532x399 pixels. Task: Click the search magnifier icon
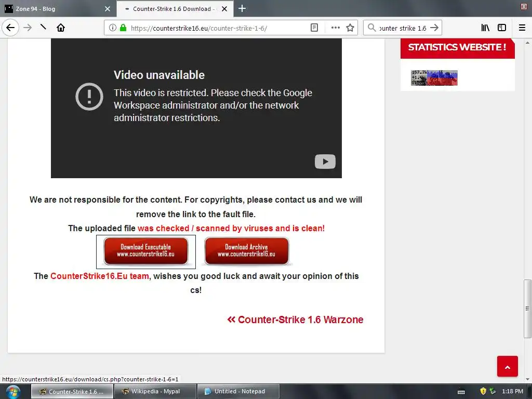tap(372, 28)
